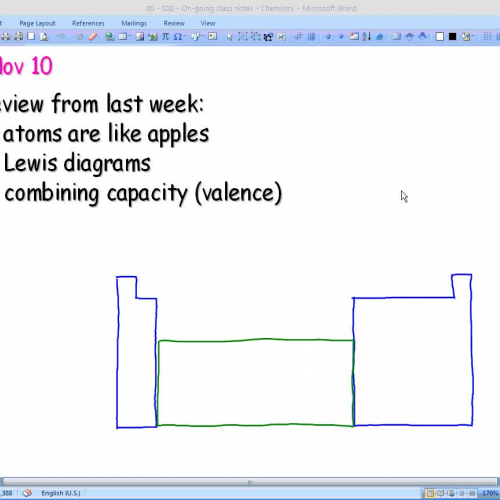Image resolution: width=500 pixels, height=500 pixels.
Task: Click the 170% zoom level
Action: [490, 493]
